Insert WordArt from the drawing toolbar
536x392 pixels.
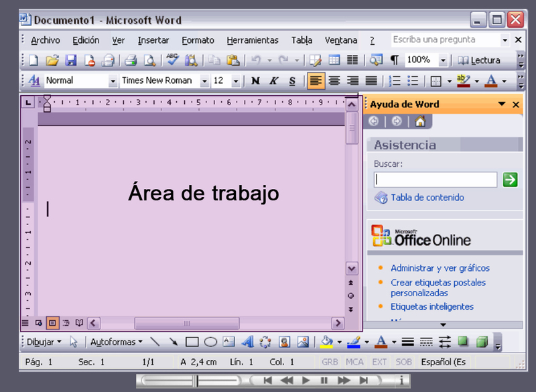tap(247, 342)
